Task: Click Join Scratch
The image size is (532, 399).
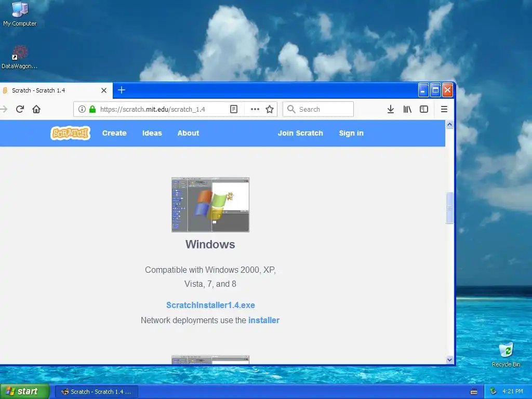Action: pos(300,133)
